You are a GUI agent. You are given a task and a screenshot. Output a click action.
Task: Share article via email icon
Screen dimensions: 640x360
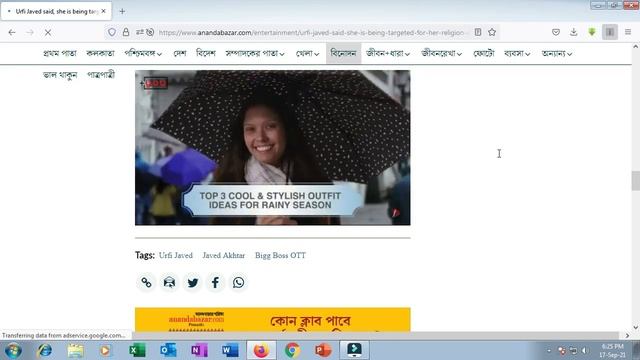tap(169, 282)
